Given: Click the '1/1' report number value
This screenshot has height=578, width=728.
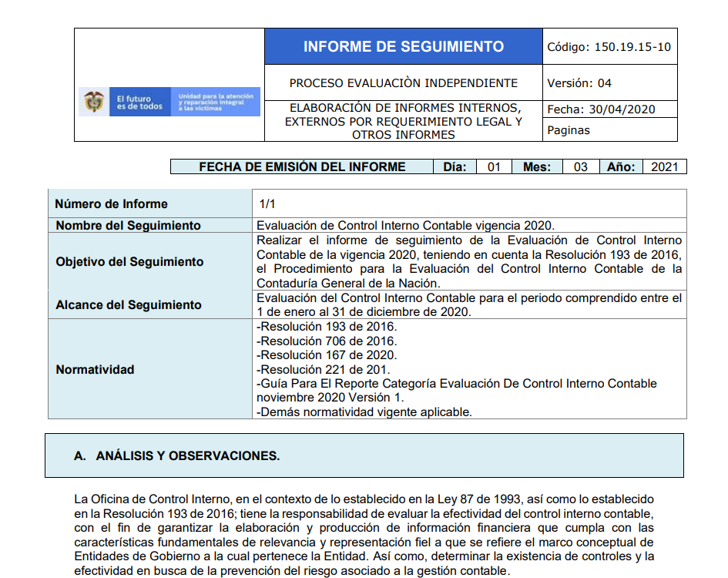Looking at the screenshot, I should point(267,204).
